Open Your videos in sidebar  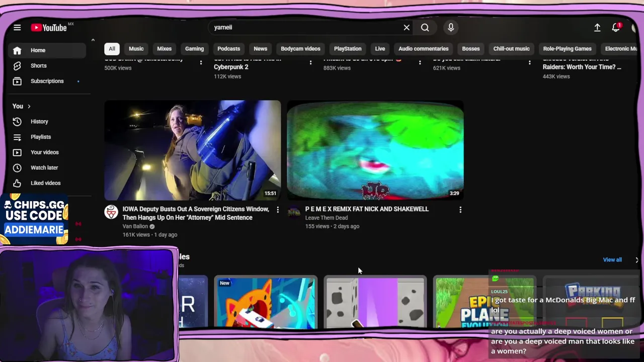[x=47, y=152]
